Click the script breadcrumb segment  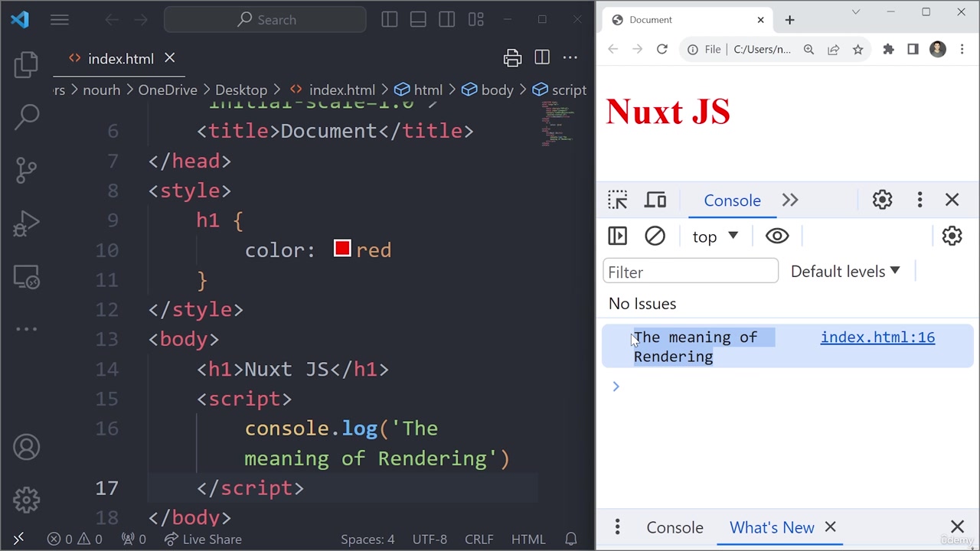click(x=560, y=90)
